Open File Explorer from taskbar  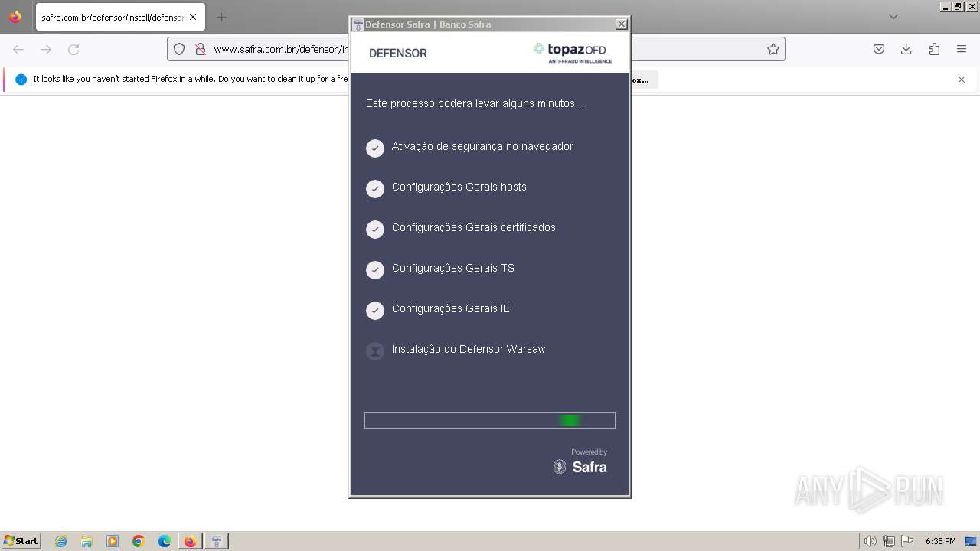[x=87, y=541]
